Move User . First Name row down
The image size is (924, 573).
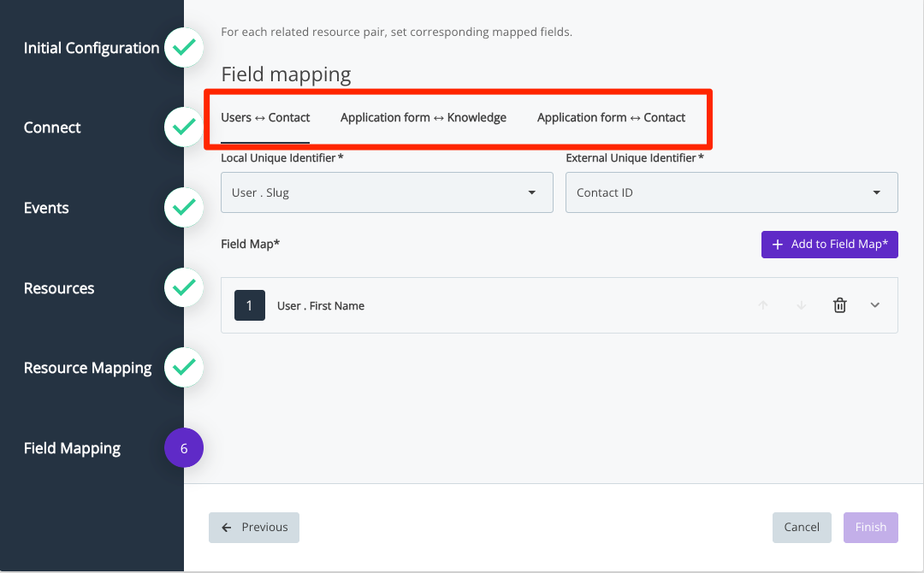pyautogui.click(x=801, y=305)
